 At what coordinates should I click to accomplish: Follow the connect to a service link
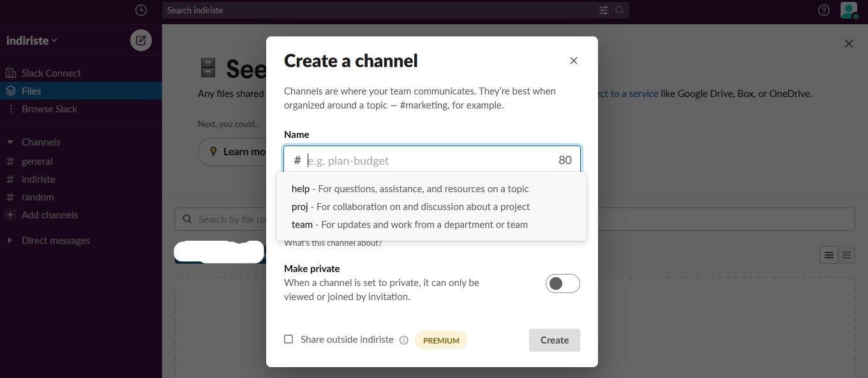coord(627,93)
